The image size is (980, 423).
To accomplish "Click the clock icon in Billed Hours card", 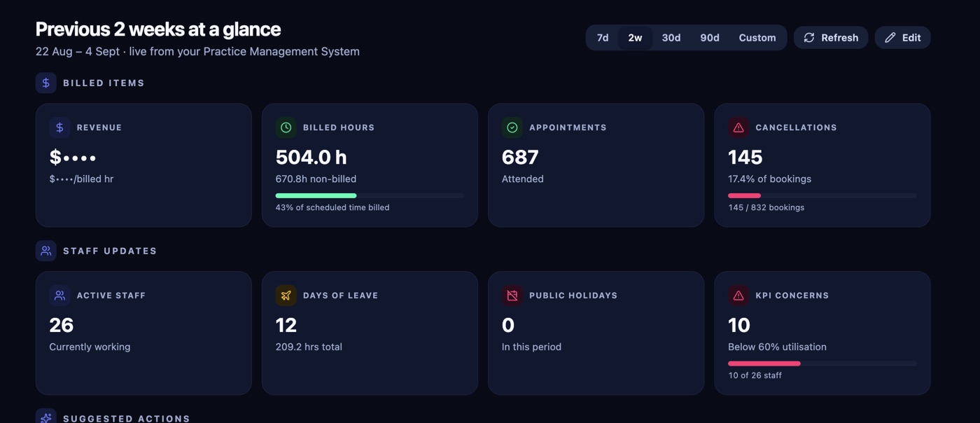I will tap(286, 127).
